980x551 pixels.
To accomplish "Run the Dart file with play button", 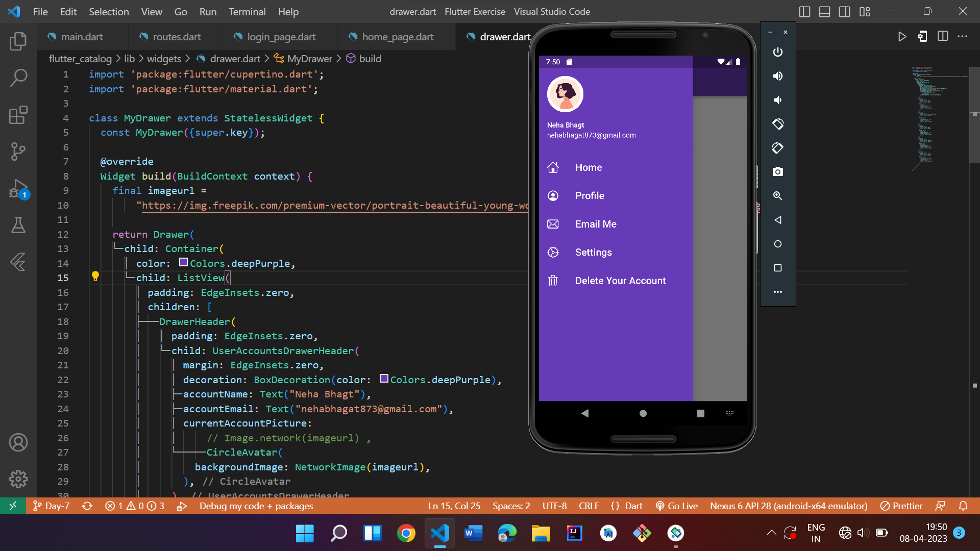I will 902,37.
